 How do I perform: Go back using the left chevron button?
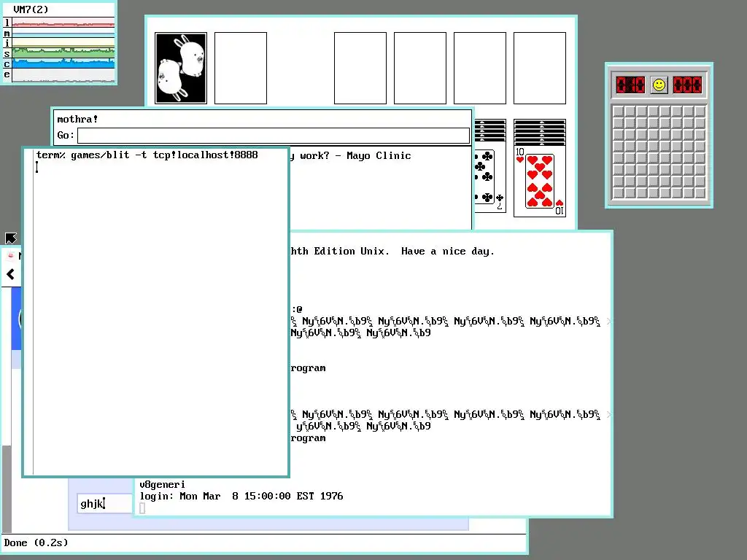point(10,274)
